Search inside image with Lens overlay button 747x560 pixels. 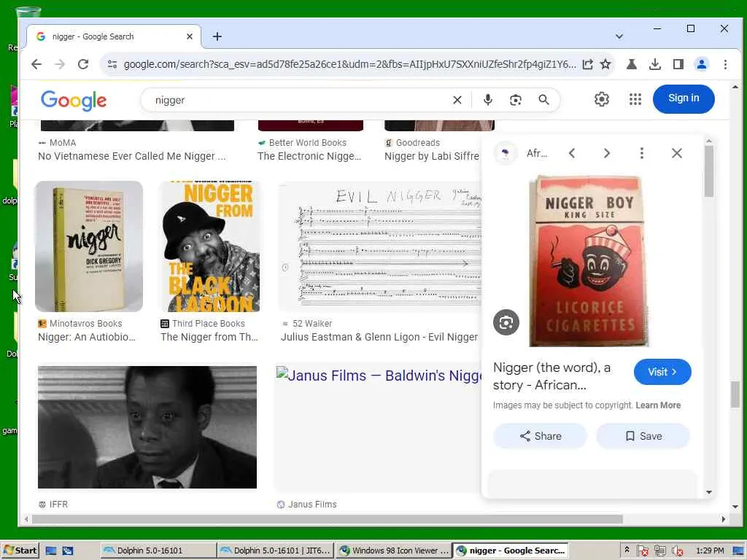pyautogui.click(x=506, y=322)
